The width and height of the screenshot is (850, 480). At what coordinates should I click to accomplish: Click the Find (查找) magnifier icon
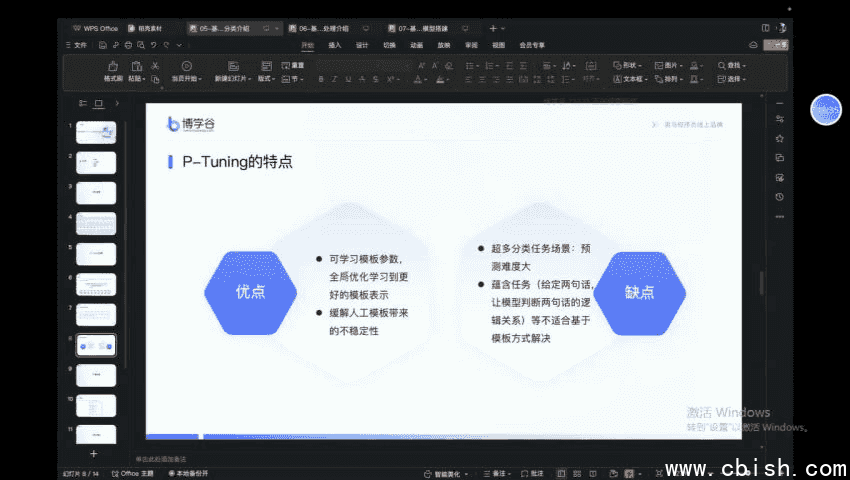pos(723,65)
